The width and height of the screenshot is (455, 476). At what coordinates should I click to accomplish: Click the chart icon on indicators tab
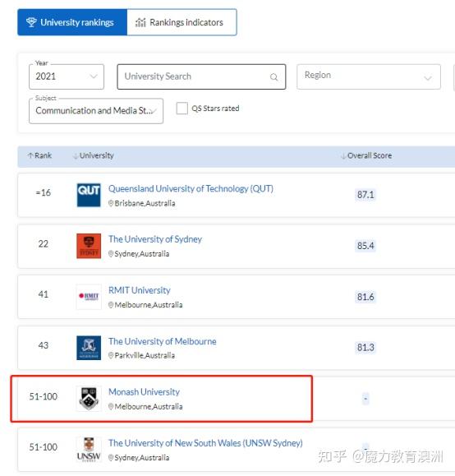pyautogui.click(x=140, y=22)
